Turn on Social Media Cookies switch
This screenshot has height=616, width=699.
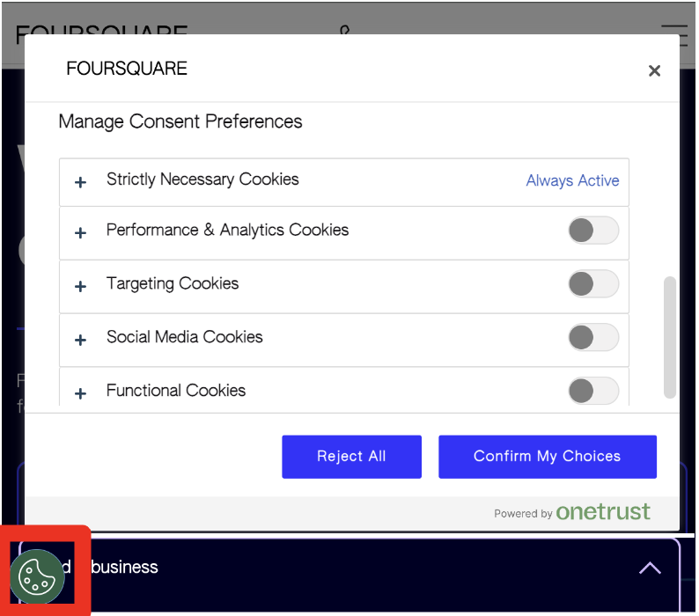tap(593, 337)
